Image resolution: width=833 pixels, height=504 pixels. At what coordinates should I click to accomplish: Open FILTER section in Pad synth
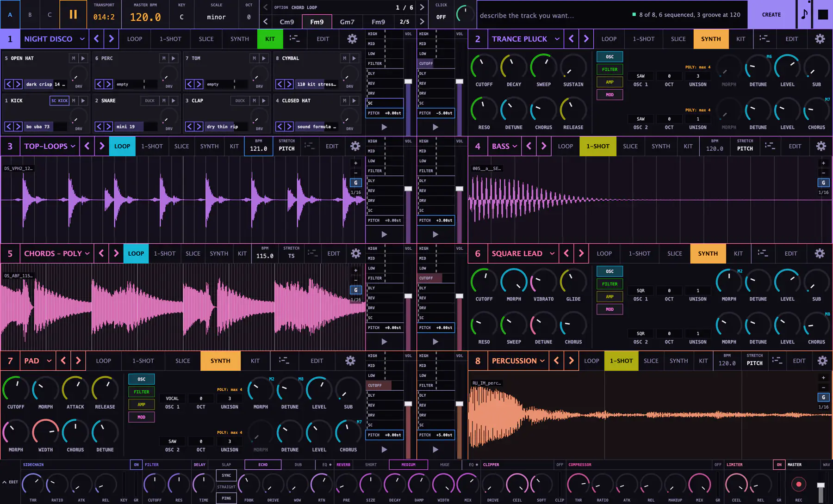(142, 392)
